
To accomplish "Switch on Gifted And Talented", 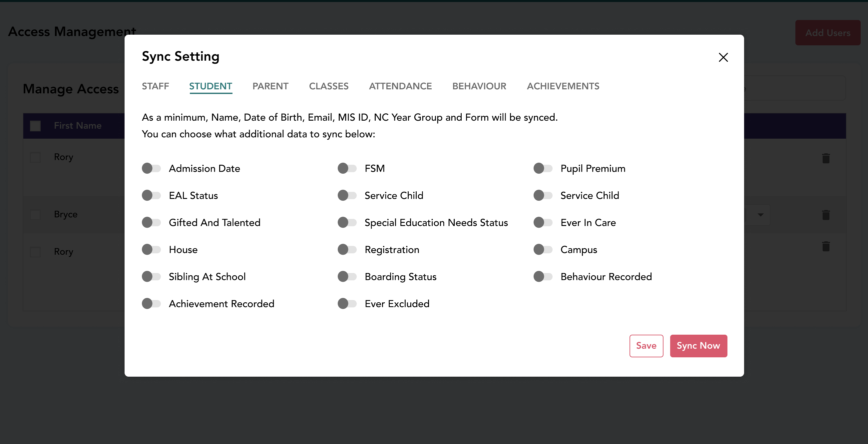I will 151,222.
